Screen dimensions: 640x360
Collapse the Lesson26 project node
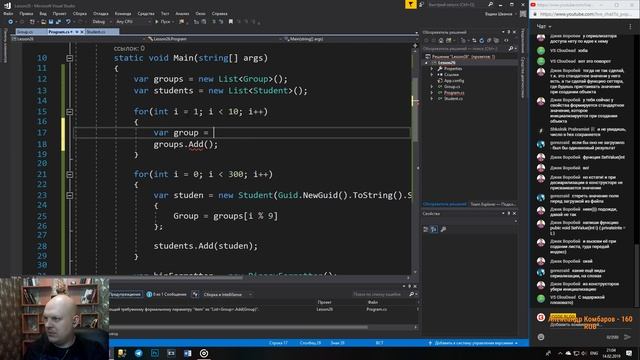427,63
